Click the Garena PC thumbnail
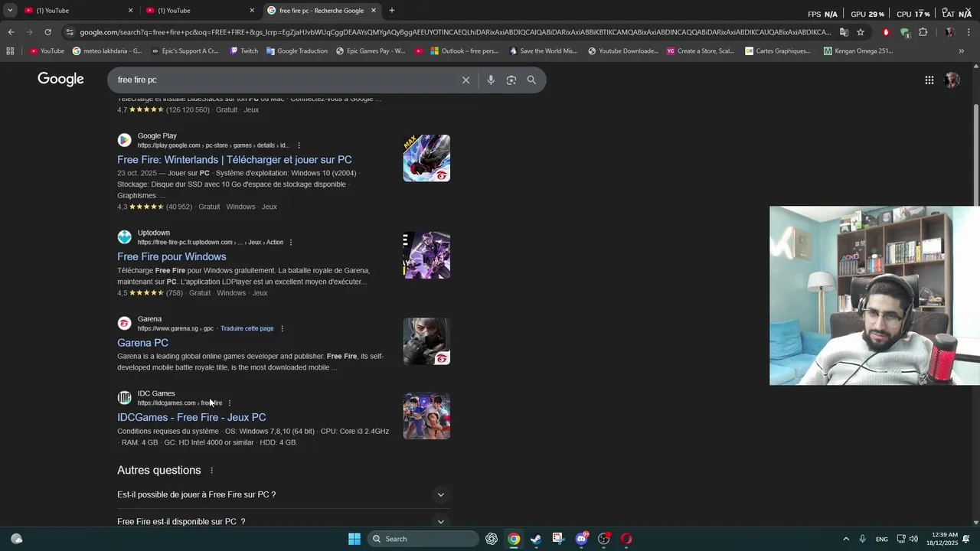Image resolution: width=980 pixels, height=551 pixels. 426,341
